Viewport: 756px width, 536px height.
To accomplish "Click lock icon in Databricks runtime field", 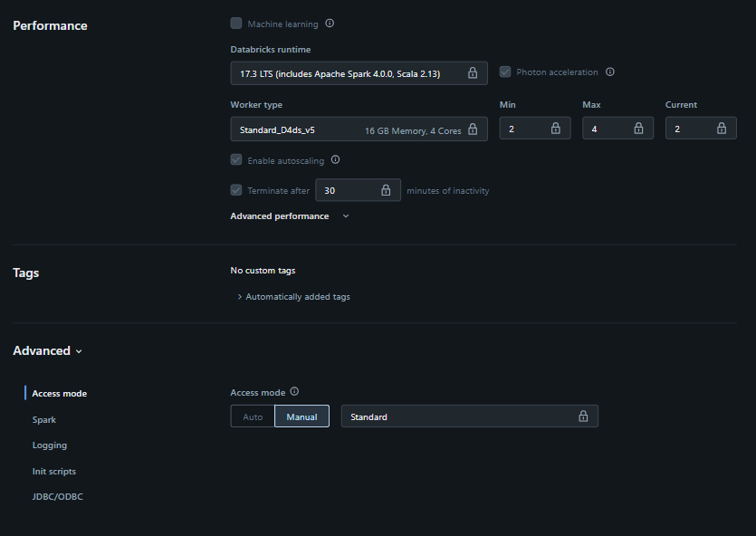I will 473,73.
